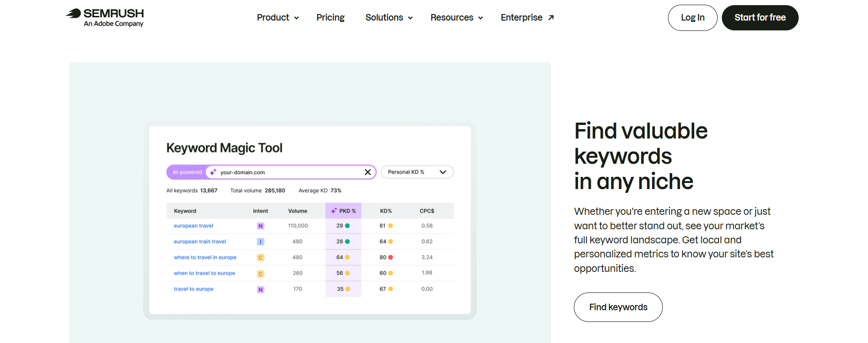Click the CPC$ column header
Image resolution: width=868 pixels, height=343 pixels.
(x=427, y=211)
